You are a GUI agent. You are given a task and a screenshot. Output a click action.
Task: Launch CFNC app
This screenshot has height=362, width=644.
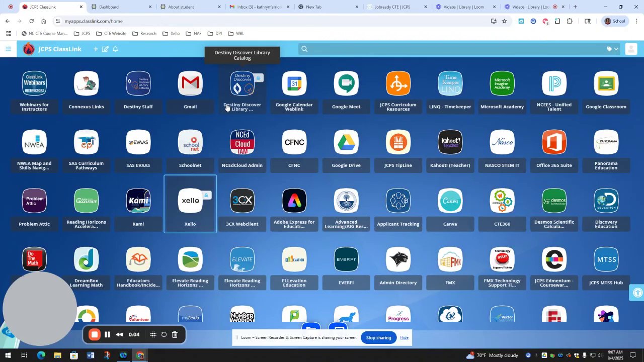click(x=294, y=150)
